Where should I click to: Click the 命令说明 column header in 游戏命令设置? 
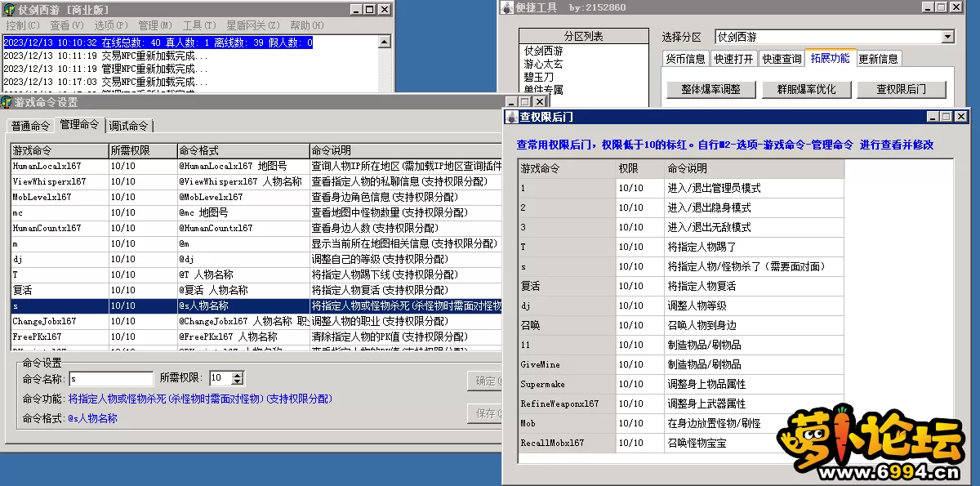(x=405, y=151)
